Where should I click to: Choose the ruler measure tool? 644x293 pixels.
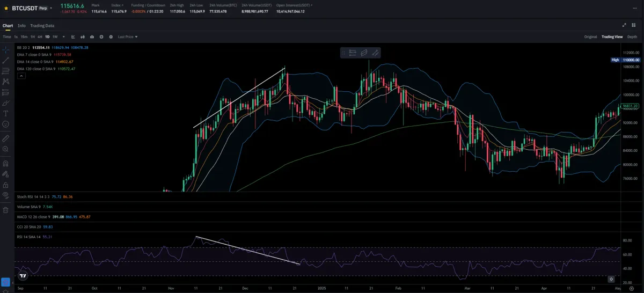coord(5,138)
